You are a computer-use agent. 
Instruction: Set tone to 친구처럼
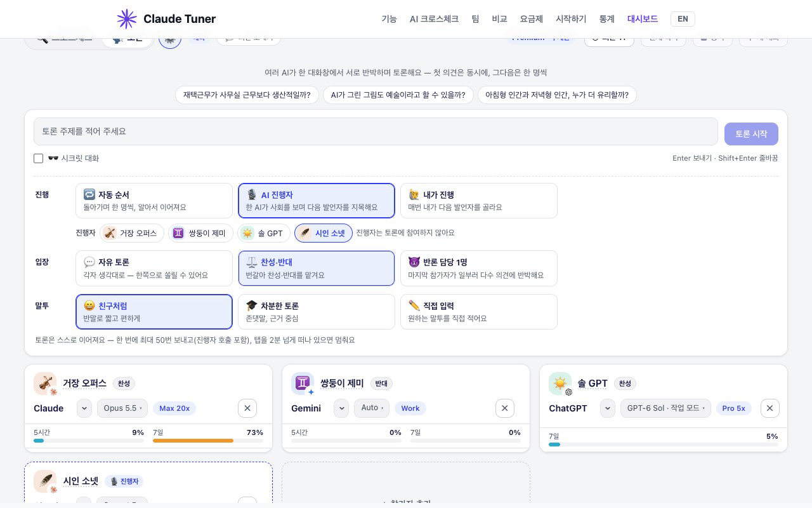154,312
